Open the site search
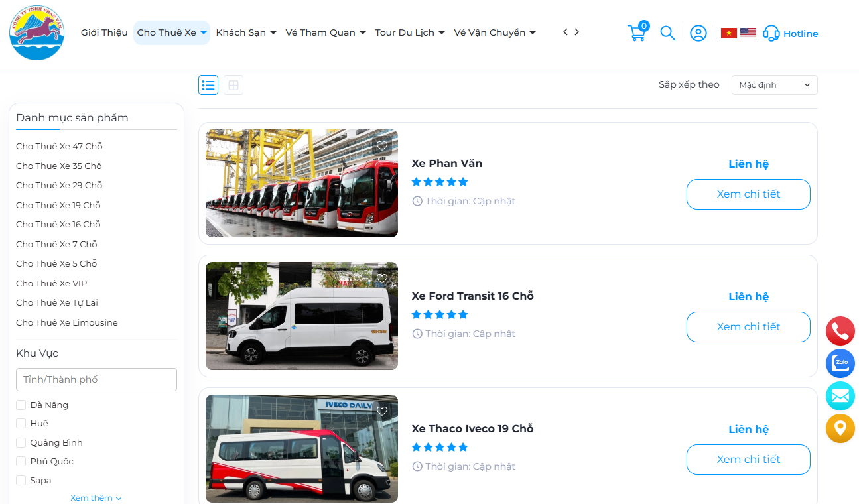The height and width of the screenshot is (504, 859). click(667, 32)
